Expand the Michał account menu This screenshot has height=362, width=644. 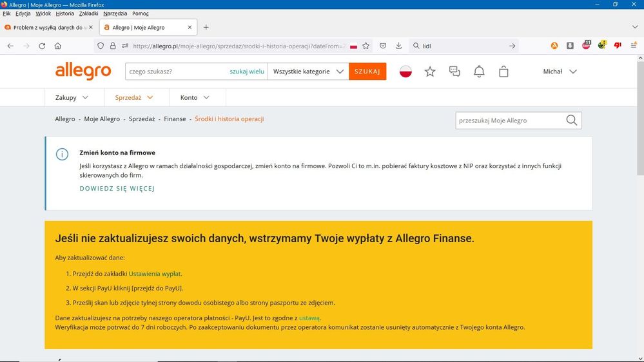pyautogui.click(x=560, y=71)
